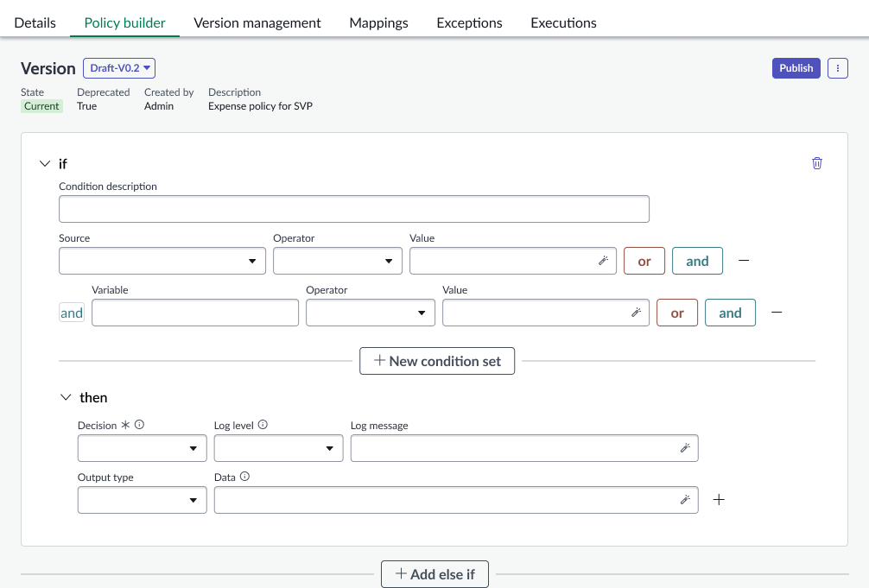
Task: Show info tooltip for Log level
Action: click(263, 425)
